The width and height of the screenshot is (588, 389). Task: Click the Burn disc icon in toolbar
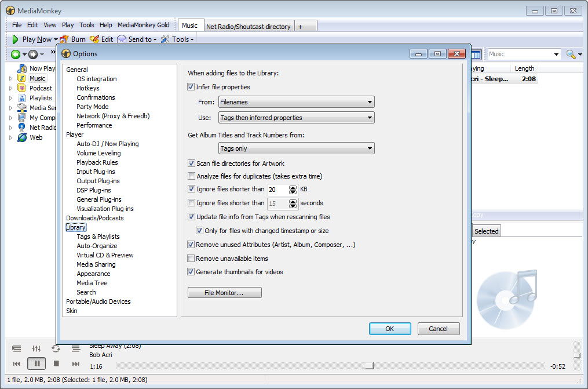click(x=64, y=39)
